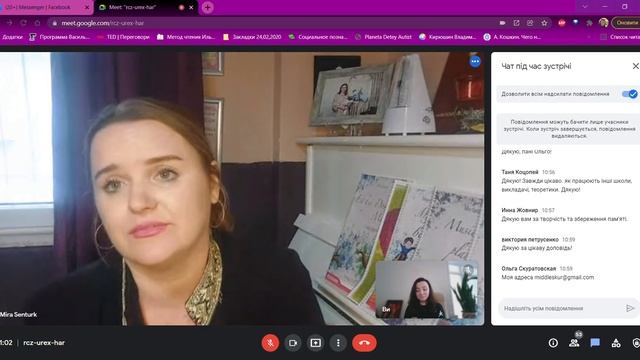Open the Программа Василь bookmark

coord(60,37)
